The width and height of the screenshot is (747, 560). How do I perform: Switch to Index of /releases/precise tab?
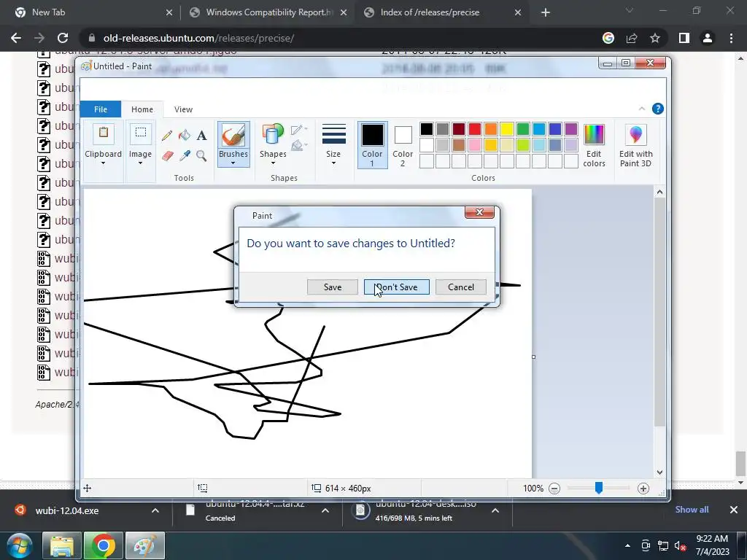point(441,12)
